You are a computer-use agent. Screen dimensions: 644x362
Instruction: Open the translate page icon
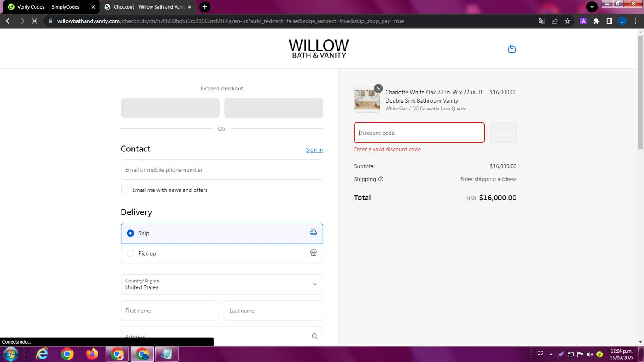pyautogui.click(x=542, y=21)
